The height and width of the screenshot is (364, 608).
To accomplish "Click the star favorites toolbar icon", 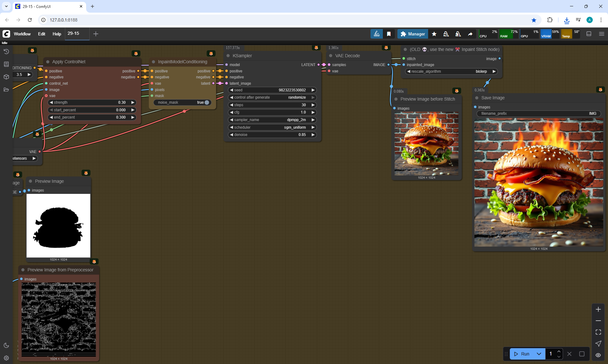I will click(434, 34).
